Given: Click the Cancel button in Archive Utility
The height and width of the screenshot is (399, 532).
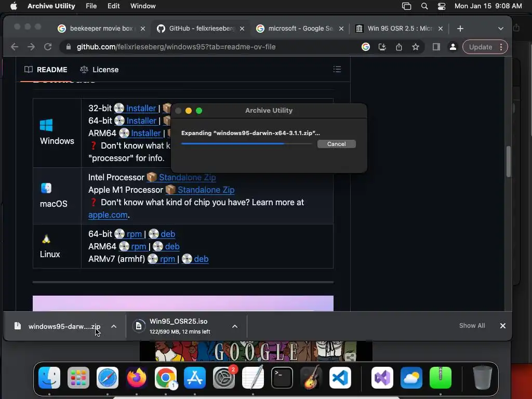Looking at the screenshot, I should point(336,144).
